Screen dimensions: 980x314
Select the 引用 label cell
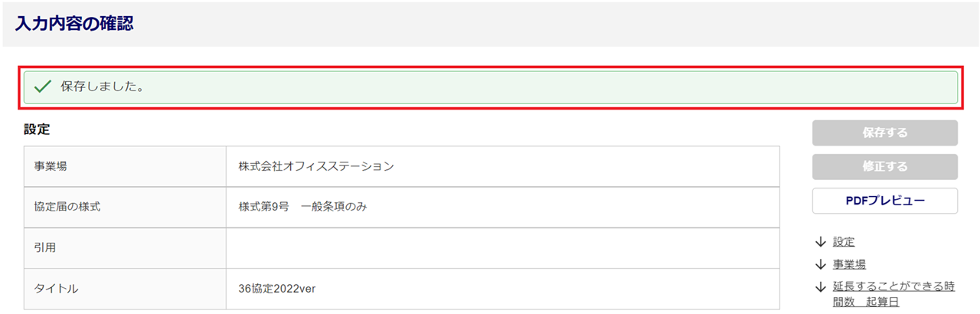(45, 247)
